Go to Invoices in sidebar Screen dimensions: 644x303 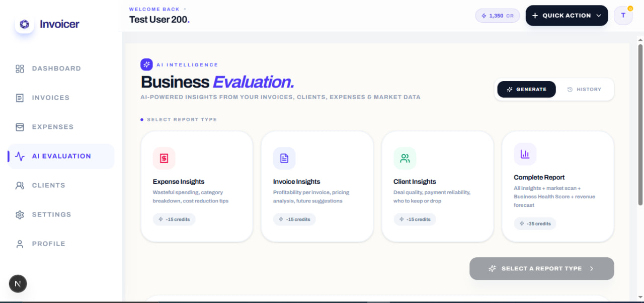click(x=61, y=98)
